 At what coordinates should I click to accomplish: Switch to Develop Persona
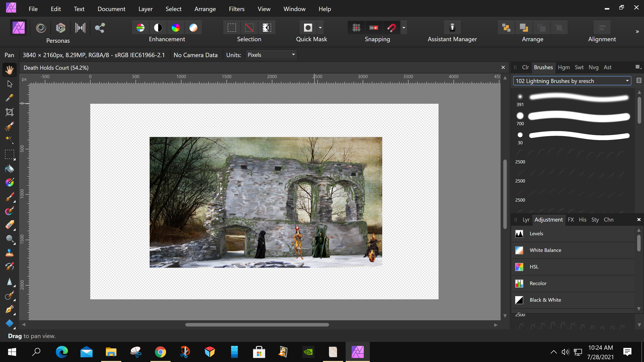coord(61,27)
